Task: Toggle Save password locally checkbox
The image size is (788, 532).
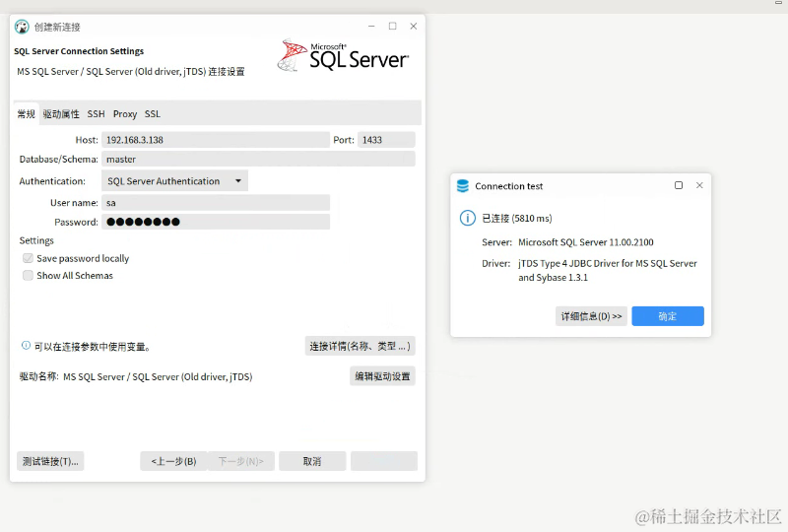Action: [x=28, y=258]
